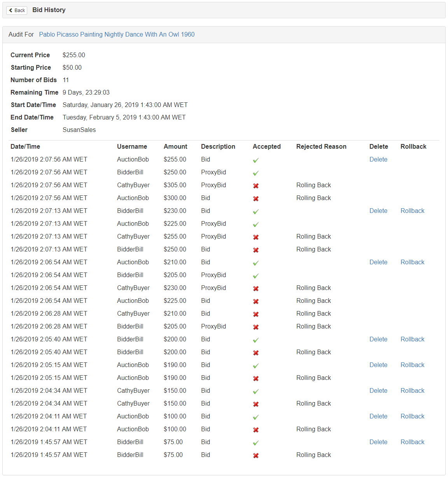Viewport: 448px width, 478px height.
Task: Click rejected X icon for AuctionBob's $190.00 bid
Action: pos(256,379)
